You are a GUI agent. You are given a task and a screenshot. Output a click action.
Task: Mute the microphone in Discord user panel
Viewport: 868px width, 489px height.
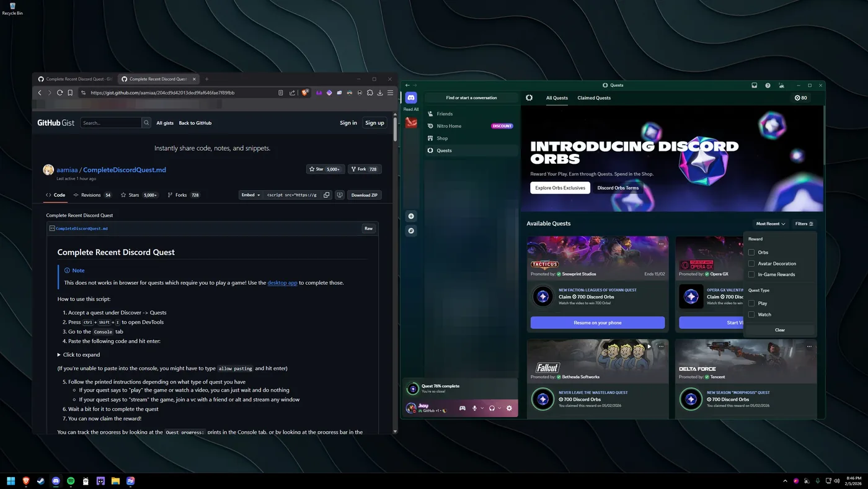475,408
